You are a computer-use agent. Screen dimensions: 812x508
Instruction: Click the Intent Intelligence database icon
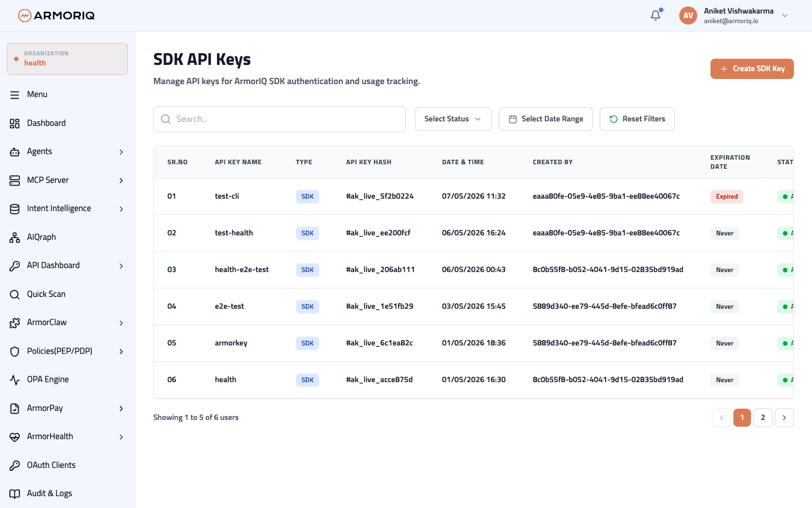tap(15, 209)
